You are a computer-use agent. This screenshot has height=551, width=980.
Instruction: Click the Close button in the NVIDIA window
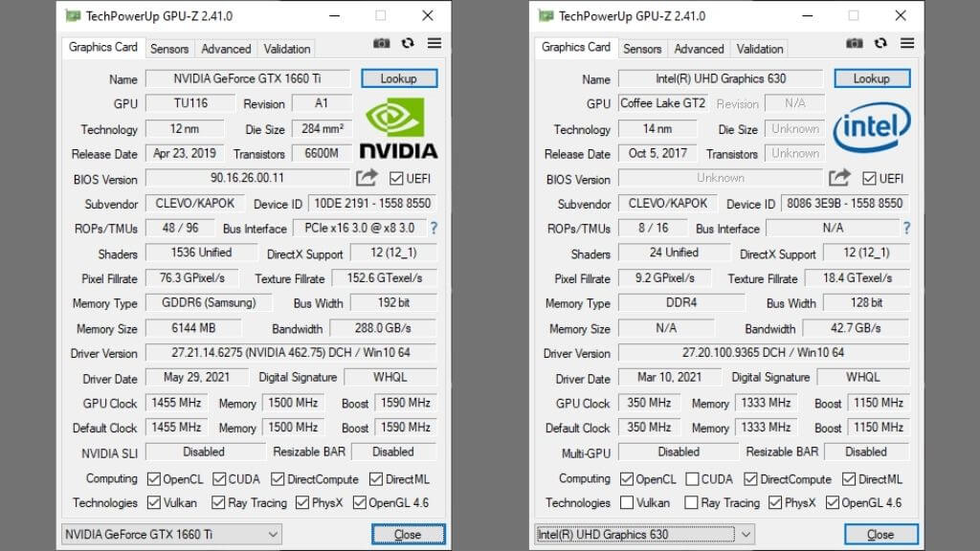[408, 535]
